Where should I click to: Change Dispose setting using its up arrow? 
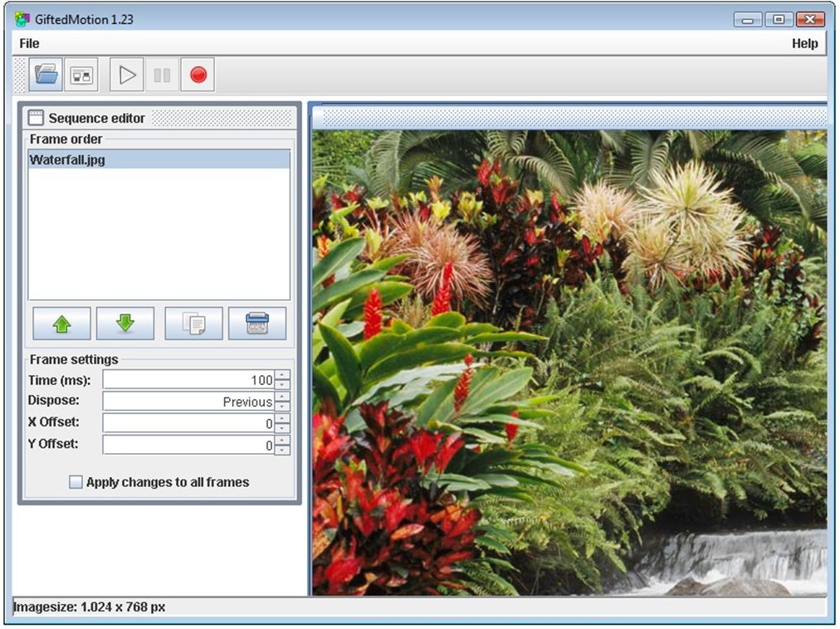281,397
